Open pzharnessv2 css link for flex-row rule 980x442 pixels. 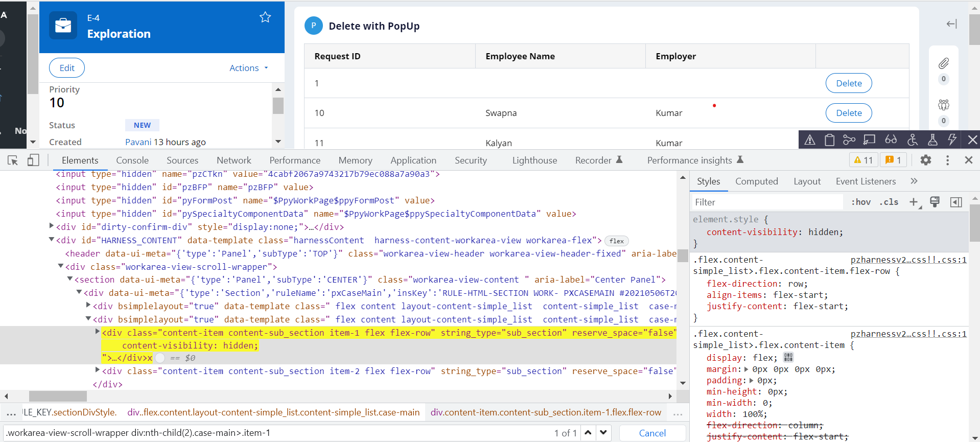coord(908,260)
